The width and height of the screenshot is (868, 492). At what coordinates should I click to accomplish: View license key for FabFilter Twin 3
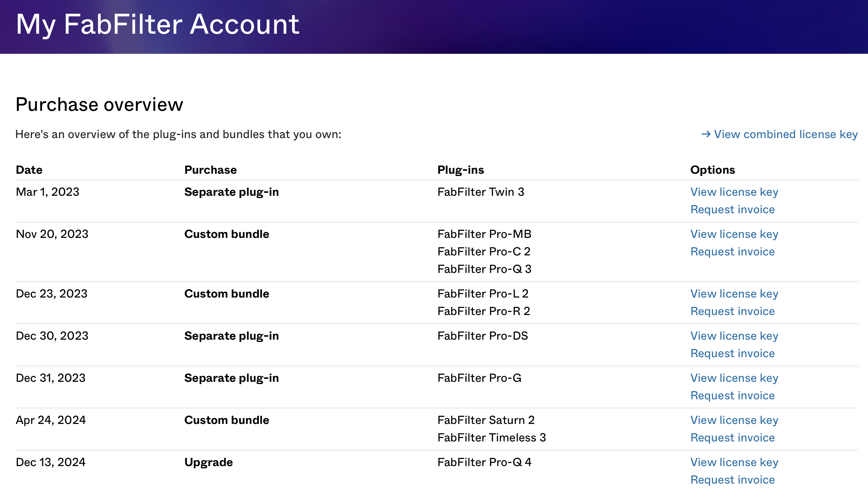coord(734,192)
